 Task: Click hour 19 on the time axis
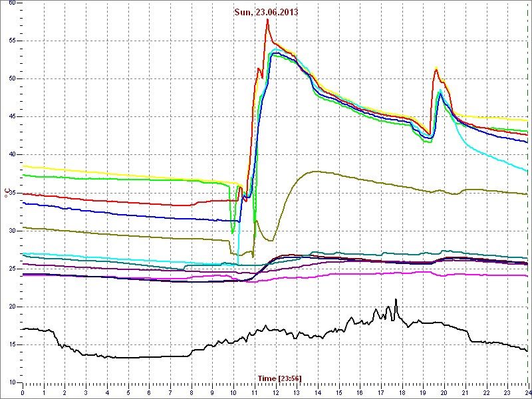pos(423,392)
